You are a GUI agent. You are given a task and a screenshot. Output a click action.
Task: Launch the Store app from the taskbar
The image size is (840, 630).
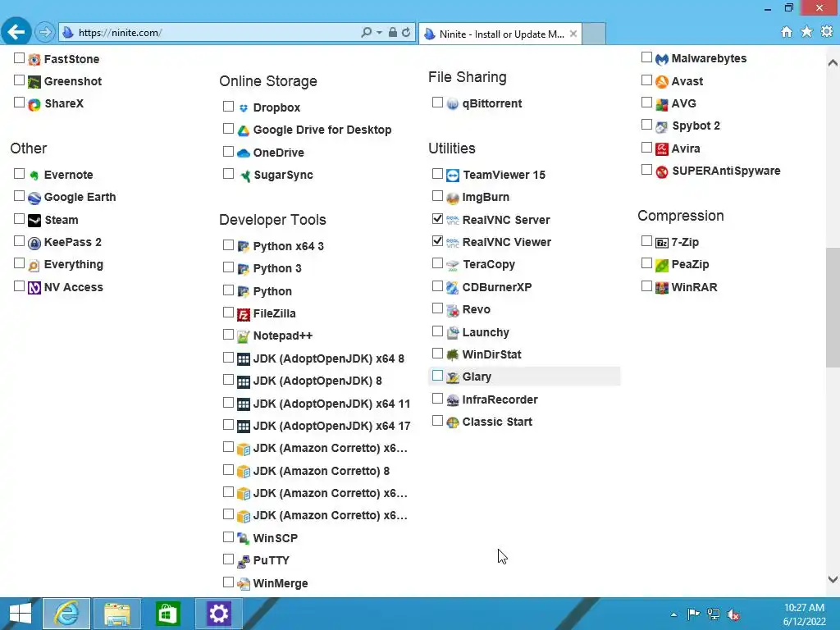tap(167, 614)
